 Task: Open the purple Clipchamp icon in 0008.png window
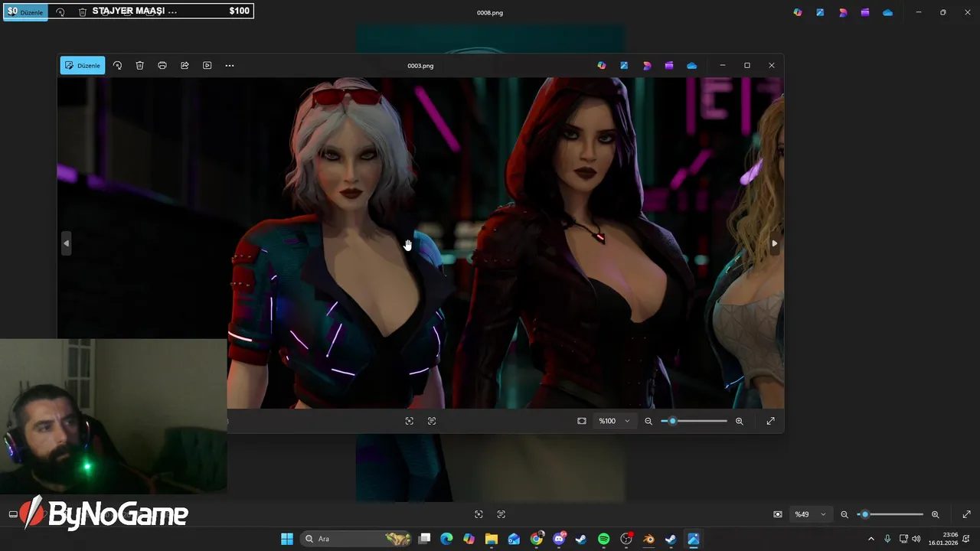coord(865,12)
